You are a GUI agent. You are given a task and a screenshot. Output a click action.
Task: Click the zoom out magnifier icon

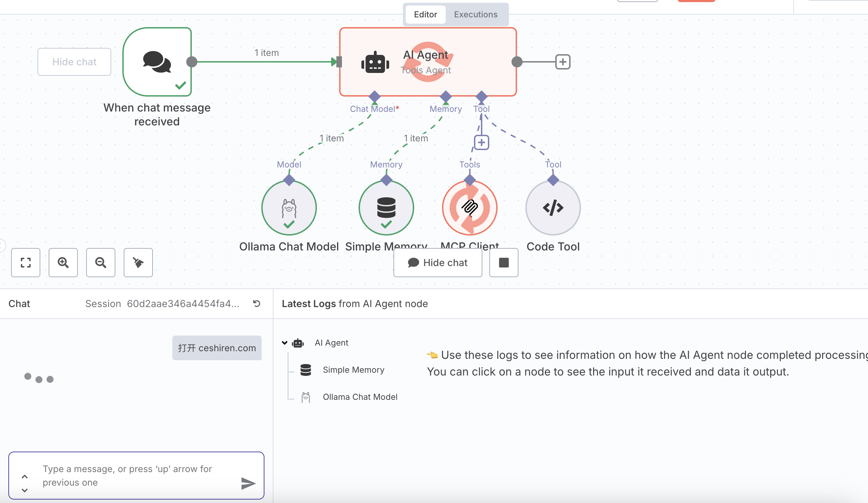[x=101, y=263]
